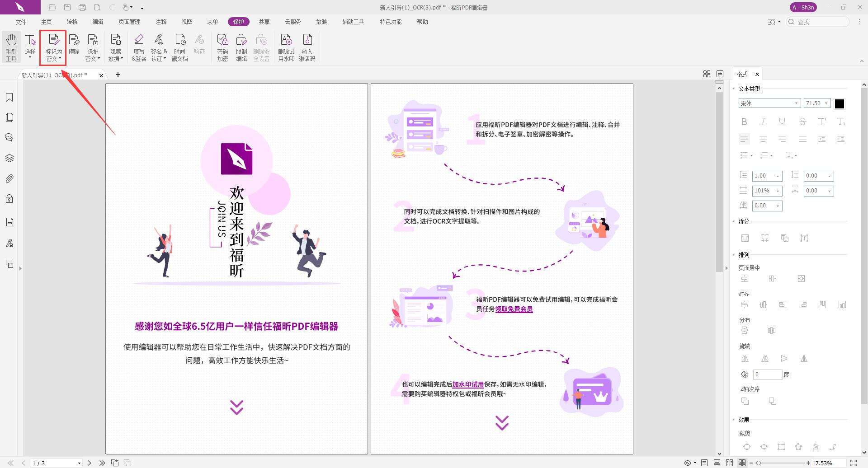Toggle bold text formatting
The width and height of the screenshot is (868, 468).
(744, 122)
